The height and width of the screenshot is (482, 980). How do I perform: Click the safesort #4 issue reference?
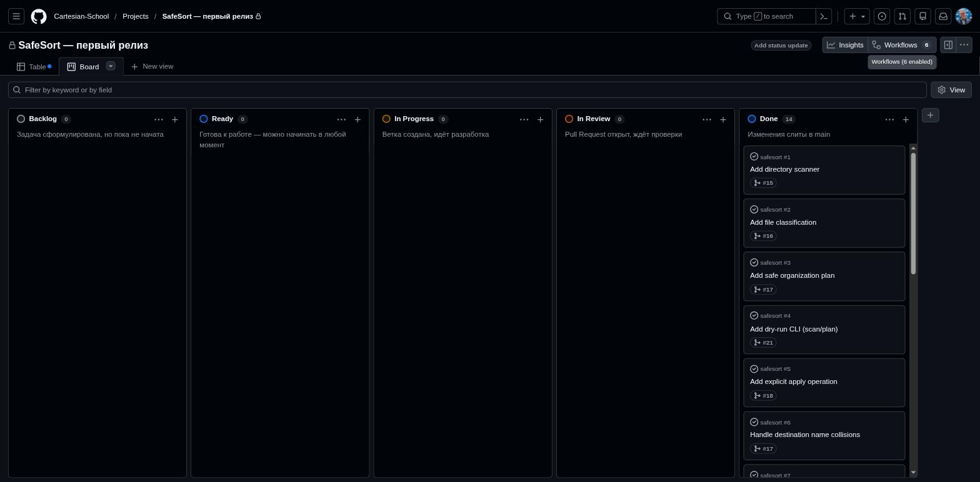(775, 316)
